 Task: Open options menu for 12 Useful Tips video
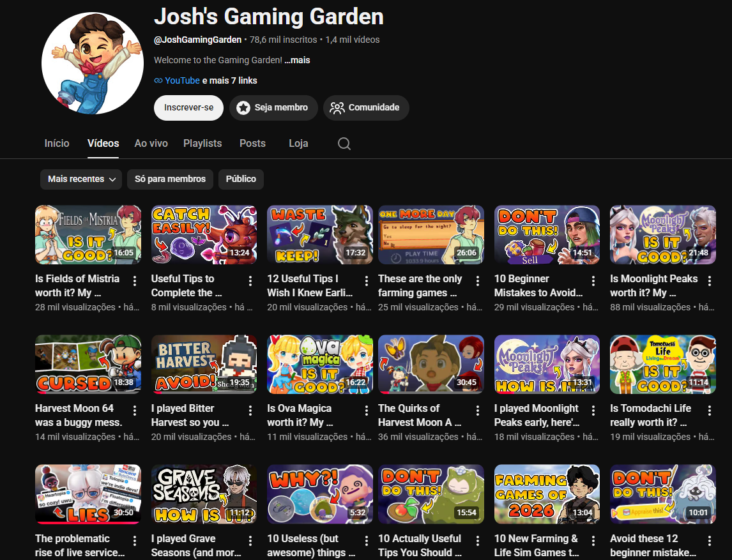coord(367,280)
